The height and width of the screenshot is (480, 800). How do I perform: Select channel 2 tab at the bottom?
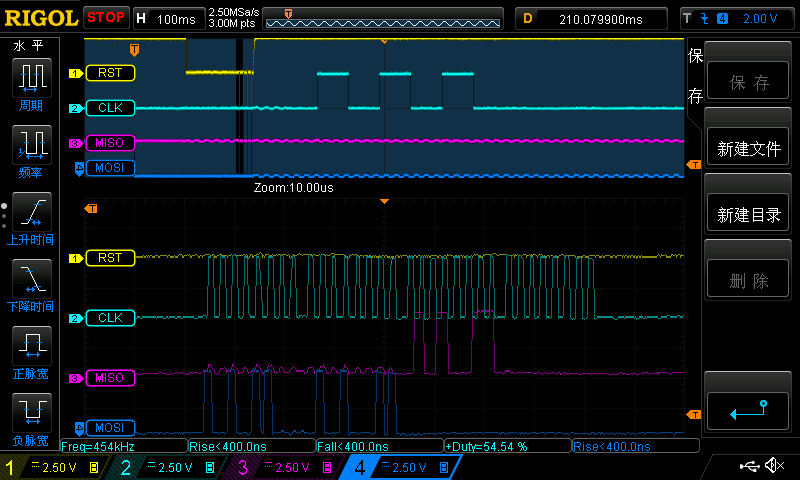click(x=169, y=467)
